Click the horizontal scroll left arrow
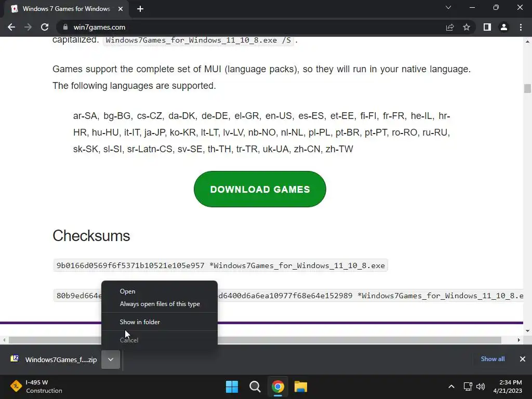Viewport: 532px width, 399px height. pos(4,340)
